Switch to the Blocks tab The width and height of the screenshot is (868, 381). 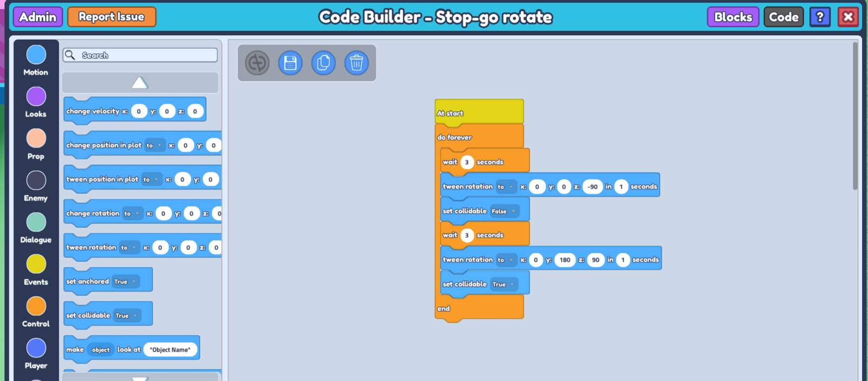(x=732, y=17)
